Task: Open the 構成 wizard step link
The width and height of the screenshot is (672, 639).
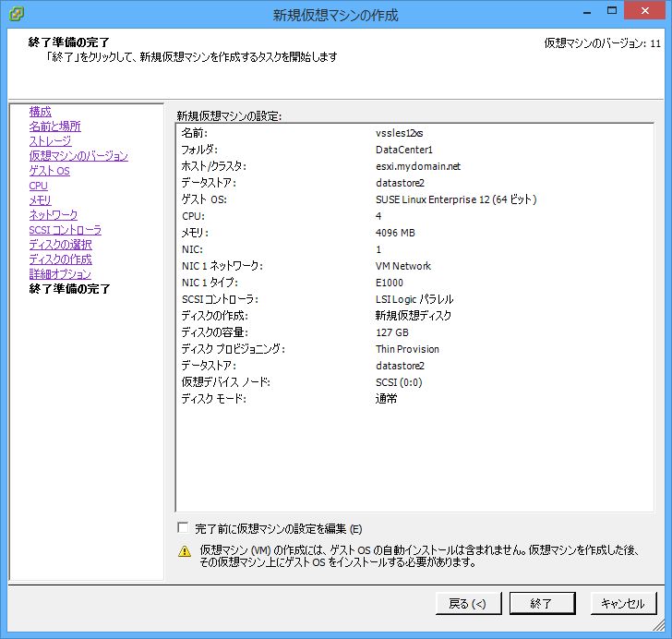Action: point(40,112)
